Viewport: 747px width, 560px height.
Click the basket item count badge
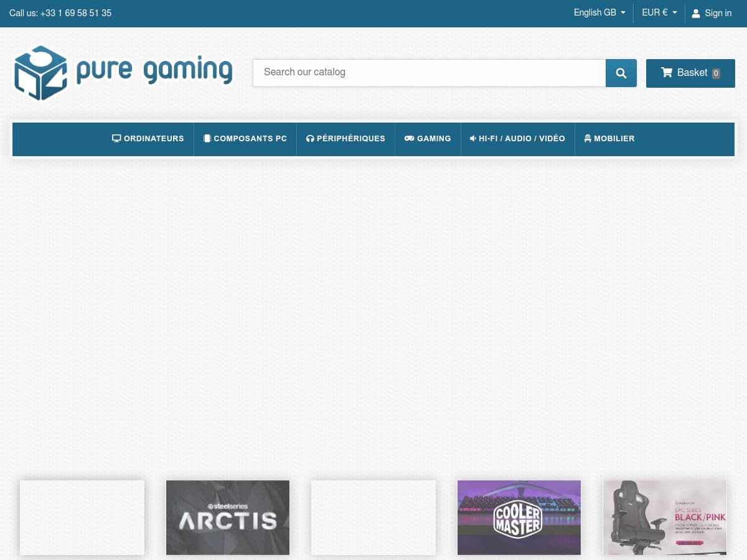tap(716, 73)
